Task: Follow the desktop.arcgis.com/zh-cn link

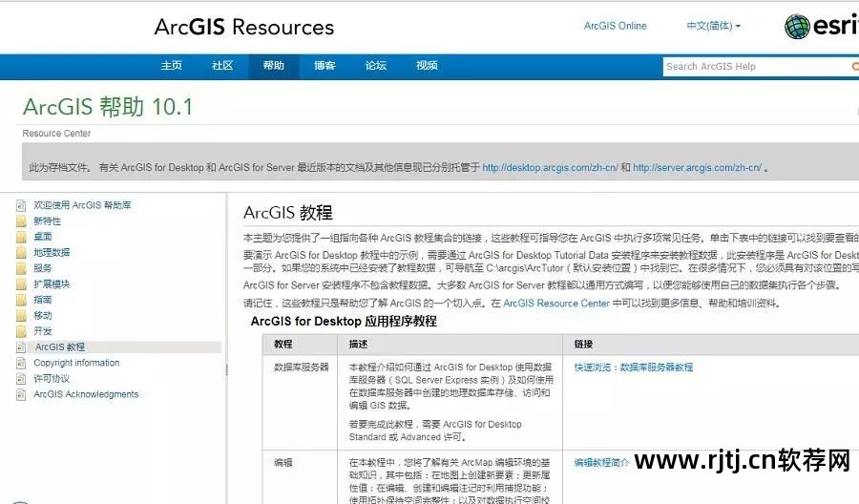Action: (x=550, y=168)
